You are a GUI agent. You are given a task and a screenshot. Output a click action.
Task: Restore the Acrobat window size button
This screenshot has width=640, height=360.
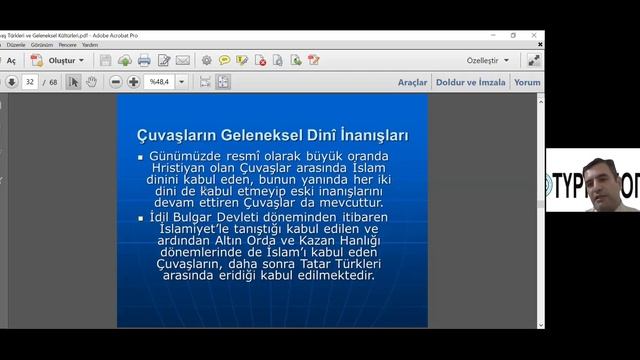(513, 36)
